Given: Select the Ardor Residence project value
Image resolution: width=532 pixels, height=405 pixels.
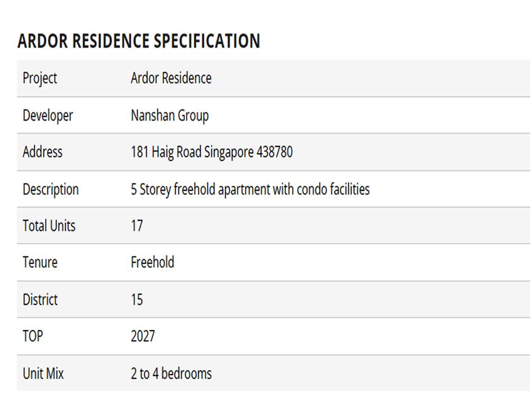Looking at the screenshot, I should pyautogui.click(x=171, y=78).
